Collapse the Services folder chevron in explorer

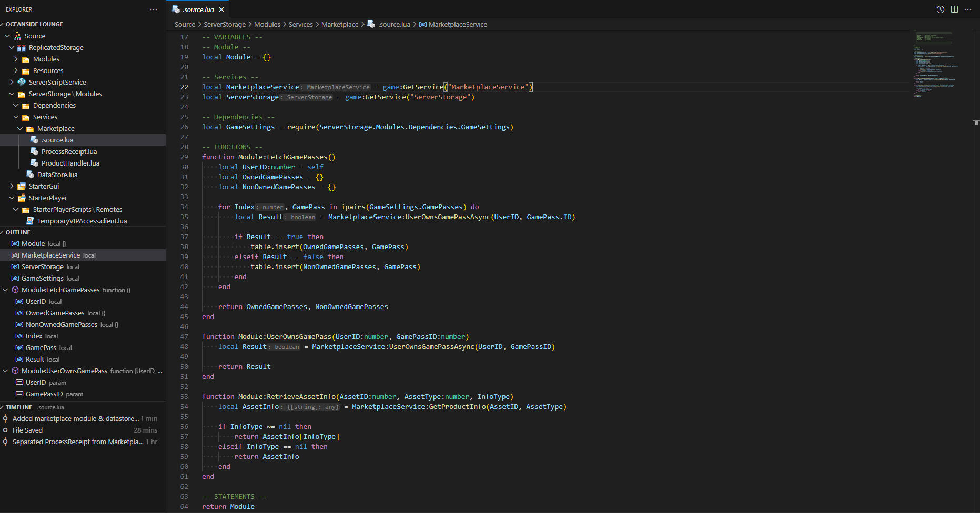16,117
